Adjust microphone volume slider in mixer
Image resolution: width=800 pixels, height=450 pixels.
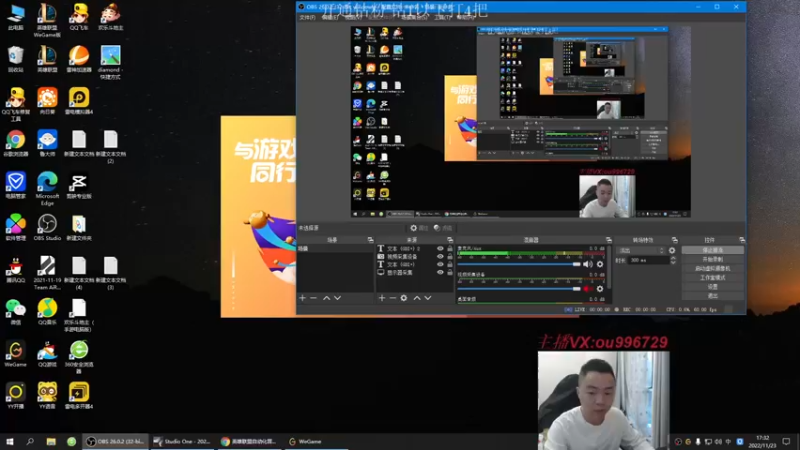519,264
